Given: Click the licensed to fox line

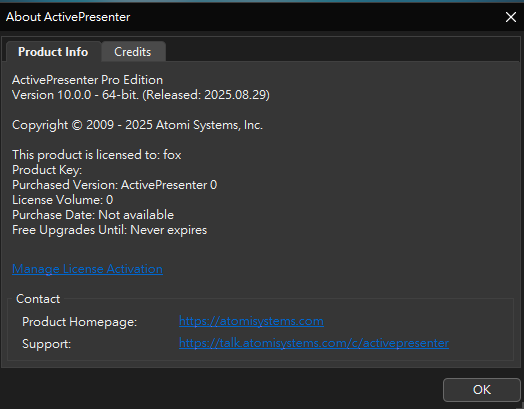Looking at the screenshot, I should (97, 155).
